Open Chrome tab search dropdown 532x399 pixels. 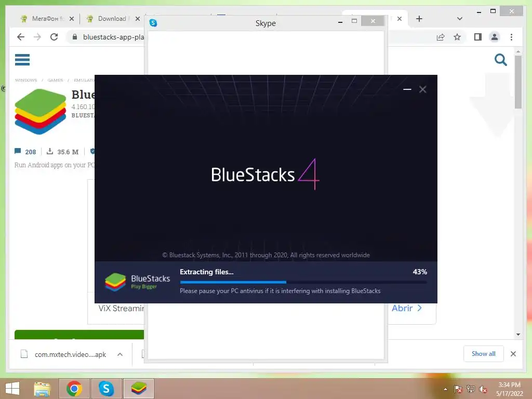coord(460,19)
